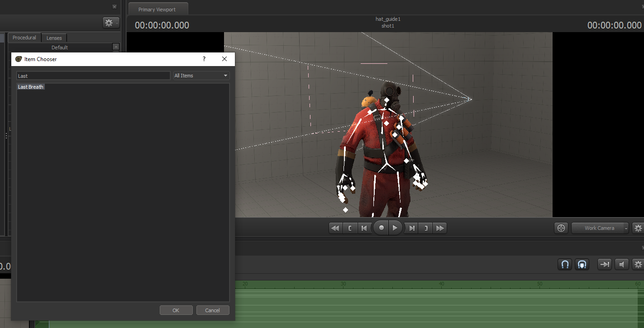Viewport: 644px width, 328px height.
Task: Click the search field containing 'Last'
Action: tap(93, 76)
